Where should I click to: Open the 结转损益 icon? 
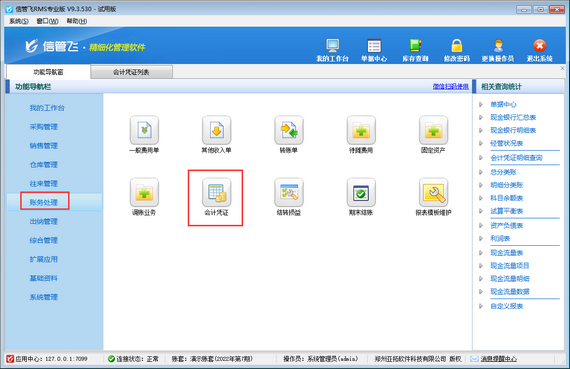pyautogui.click(x=289, y=192)
